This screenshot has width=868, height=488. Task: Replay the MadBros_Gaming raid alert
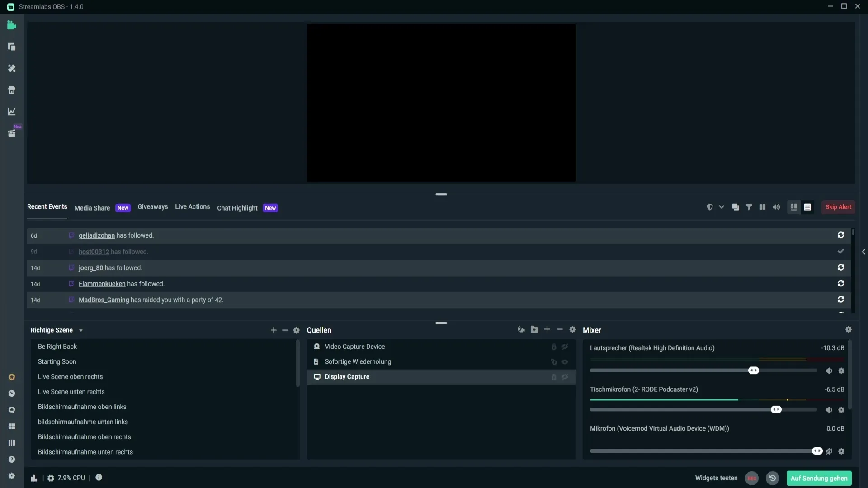click(x=841, y=300)
